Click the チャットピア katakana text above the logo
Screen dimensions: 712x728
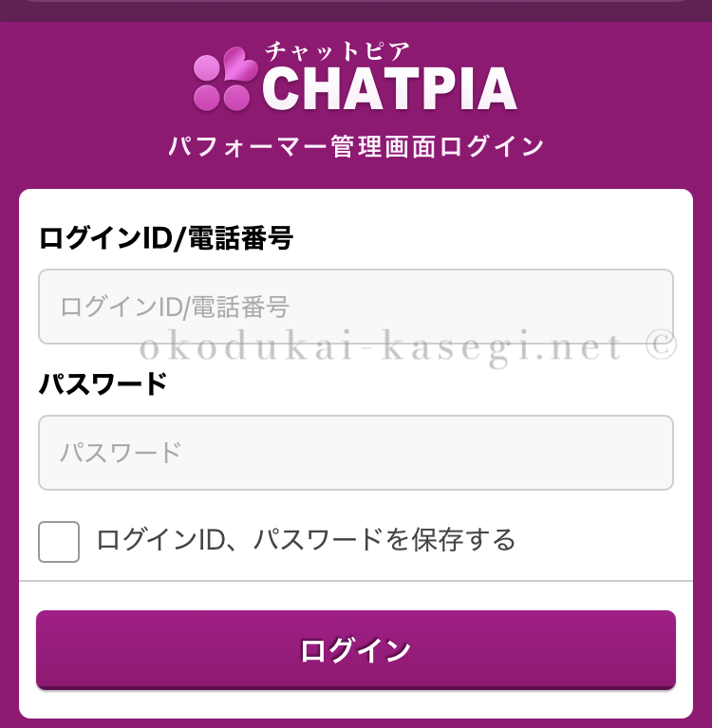click(x=338, y=47)
